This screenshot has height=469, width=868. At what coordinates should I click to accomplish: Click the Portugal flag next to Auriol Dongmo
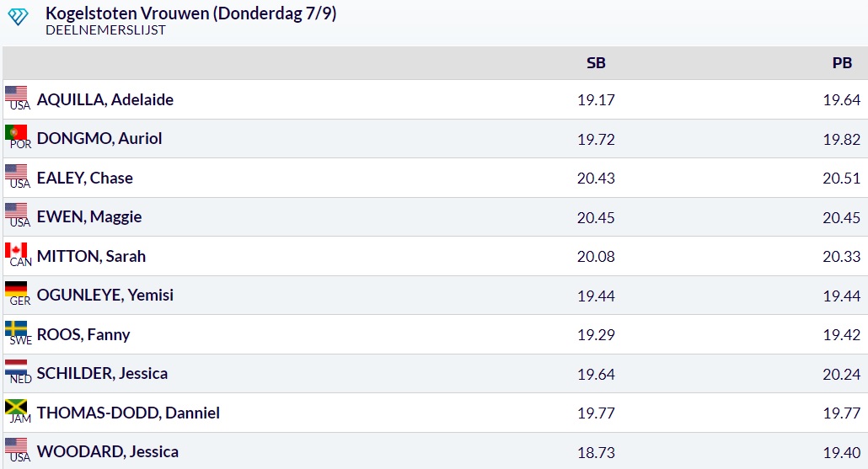tap(16, 132)
